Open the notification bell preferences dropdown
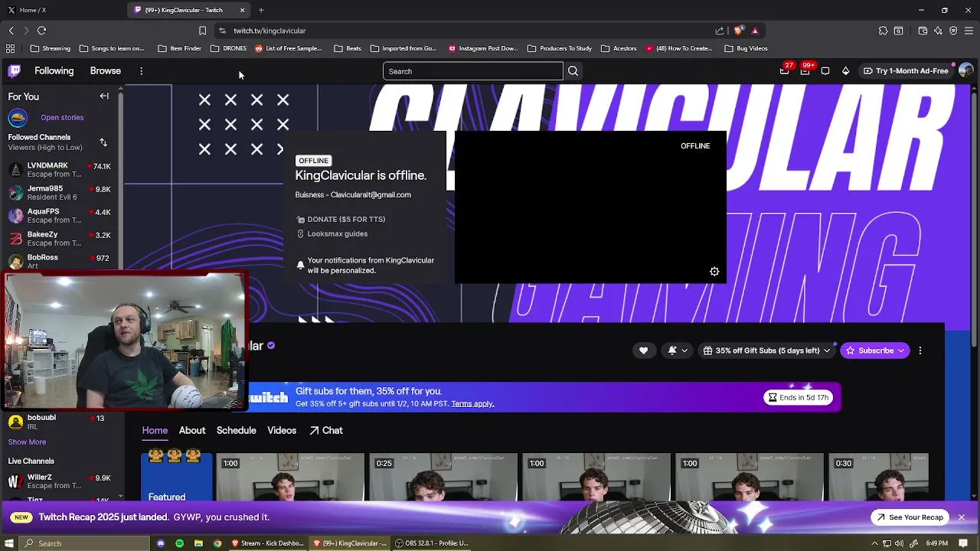The image size is (980, 551). (678, 350)
